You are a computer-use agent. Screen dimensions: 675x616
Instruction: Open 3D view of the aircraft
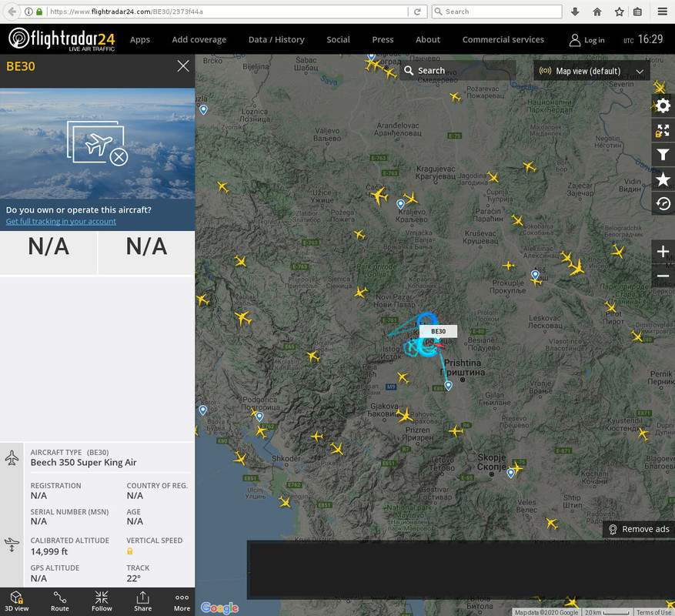point(16,601)
